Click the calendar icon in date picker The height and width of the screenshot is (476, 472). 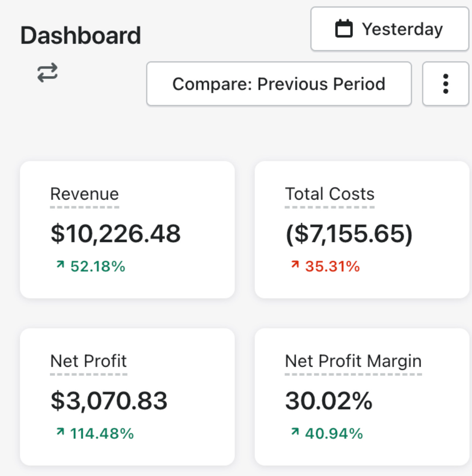point(344,29)
